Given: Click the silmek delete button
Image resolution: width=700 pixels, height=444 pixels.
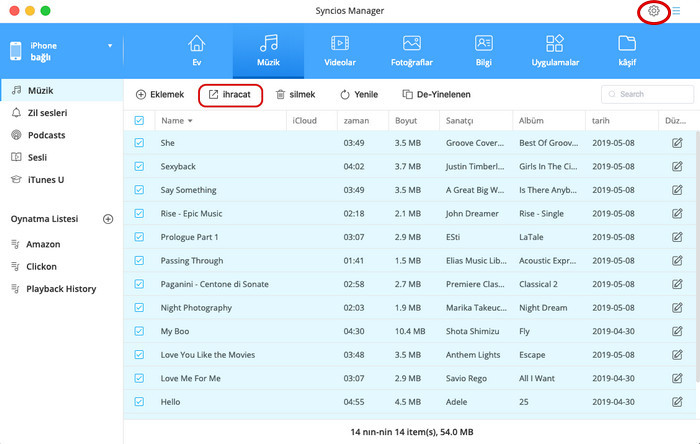Looking at the screenshot, I should 296,95.
